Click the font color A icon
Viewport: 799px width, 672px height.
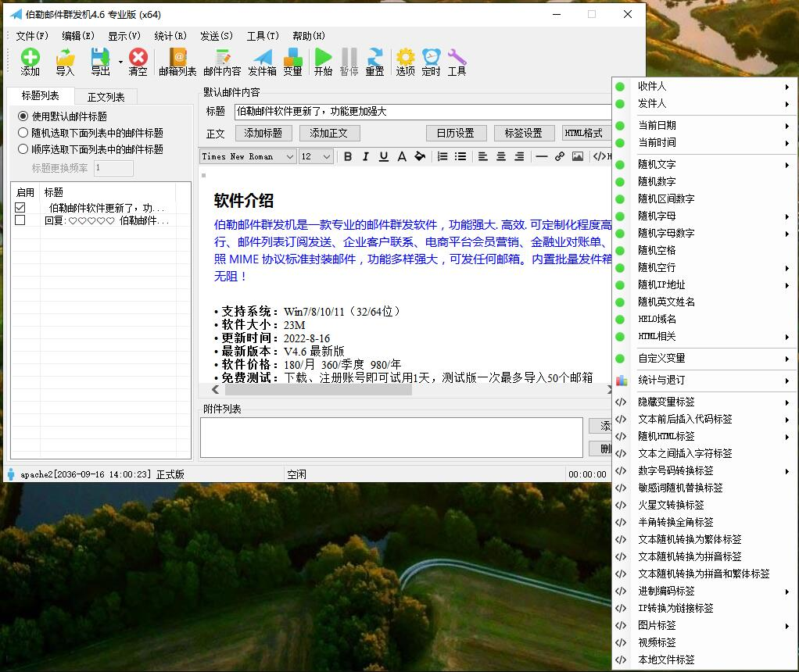(402, 156)
